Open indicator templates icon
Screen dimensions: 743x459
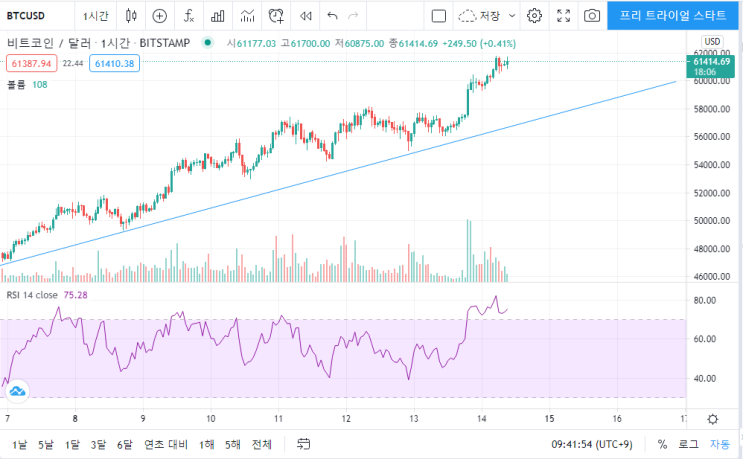[247, 16]
